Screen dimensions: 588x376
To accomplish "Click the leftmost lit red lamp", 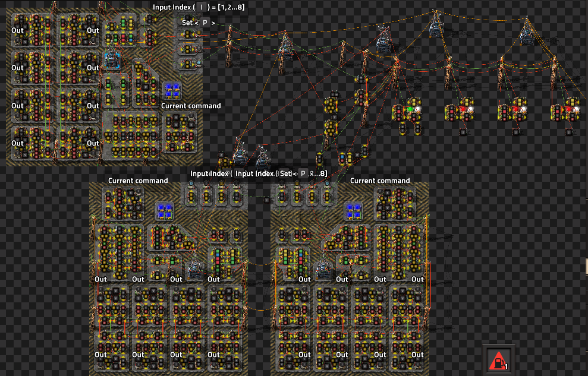I will pos(463,109).
